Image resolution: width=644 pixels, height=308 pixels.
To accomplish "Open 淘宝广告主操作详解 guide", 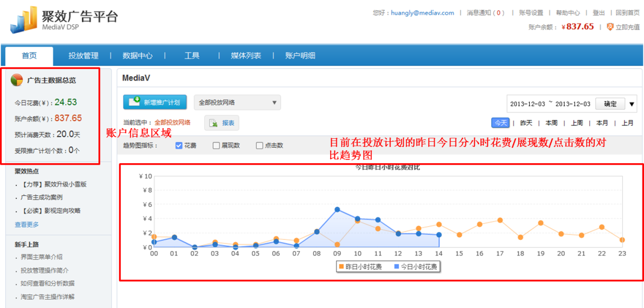I will pyautogui.click(x=48, y=297).
